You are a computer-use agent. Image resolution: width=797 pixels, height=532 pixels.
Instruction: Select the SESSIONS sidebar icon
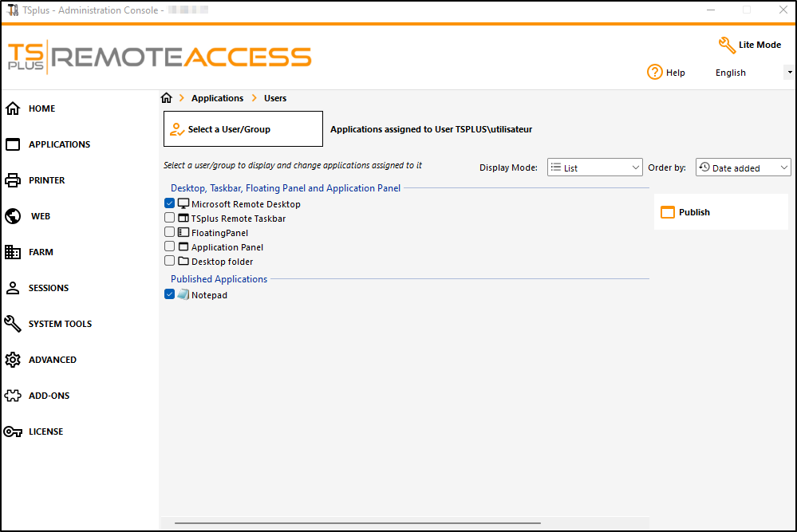(x=13, y=288)
